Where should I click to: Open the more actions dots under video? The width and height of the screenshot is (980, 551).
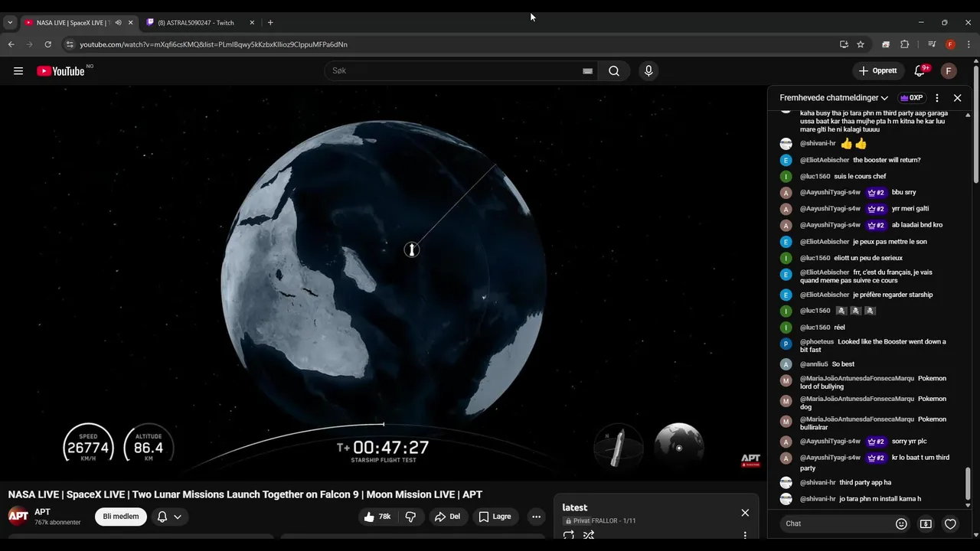click(536, 517)
